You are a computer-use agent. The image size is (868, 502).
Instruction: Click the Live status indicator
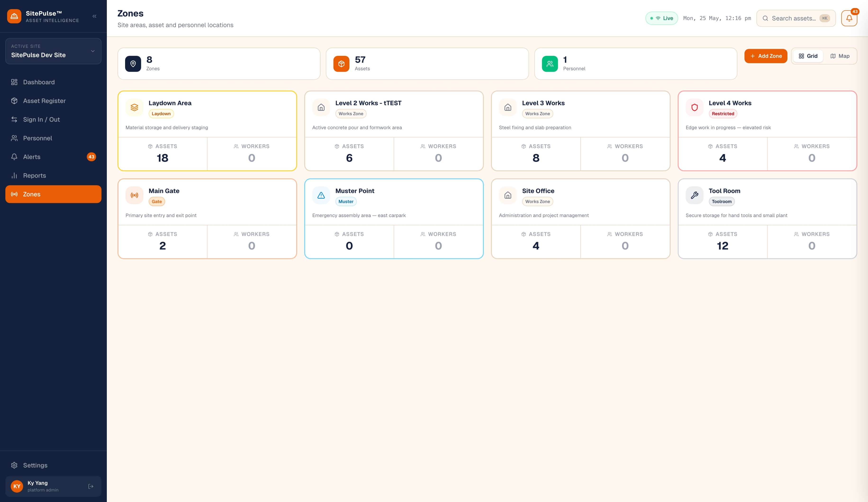pos(661,18)
